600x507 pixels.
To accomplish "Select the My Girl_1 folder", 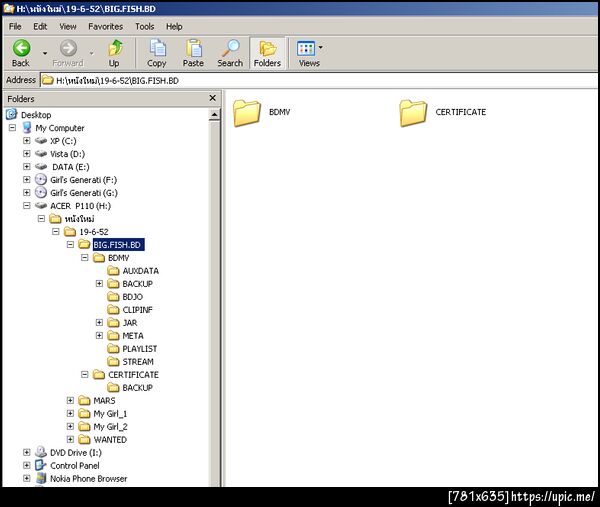I will point(103,414).
